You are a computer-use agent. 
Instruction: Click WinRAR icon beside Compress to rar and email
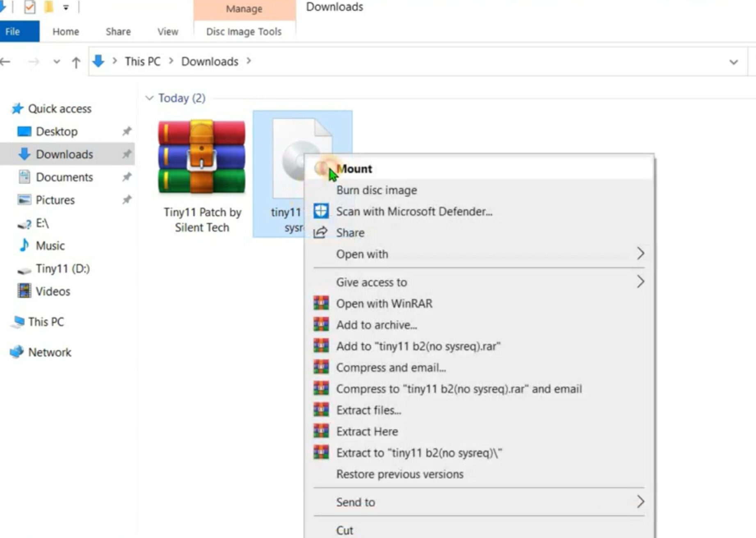tap(321, 389)
